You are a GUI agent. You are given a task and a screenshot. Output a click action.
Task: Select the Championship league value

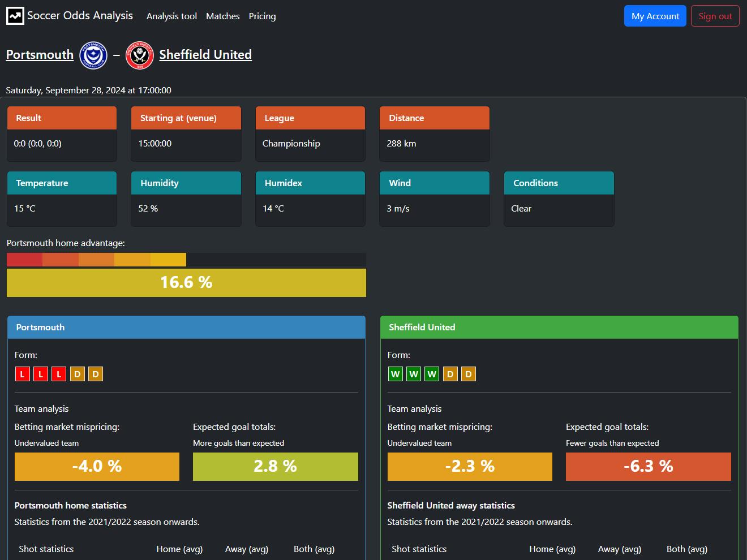(291, 144)
